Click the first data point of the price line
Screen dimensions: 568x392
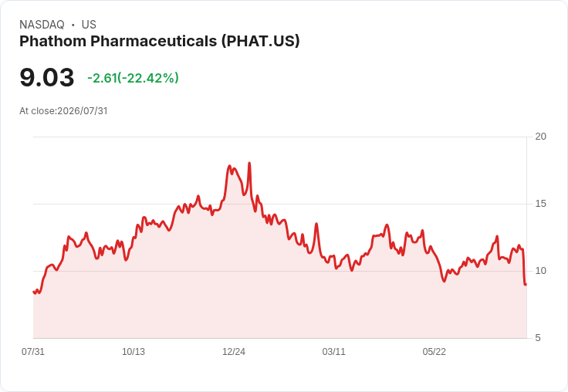pyautogui.click(x=34, y=292)
